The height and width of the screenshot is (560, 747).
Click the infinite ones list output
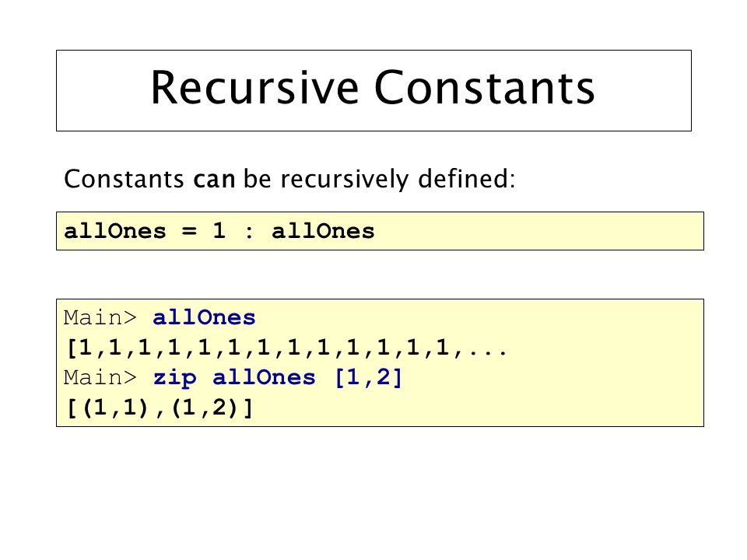click(286, 348)
